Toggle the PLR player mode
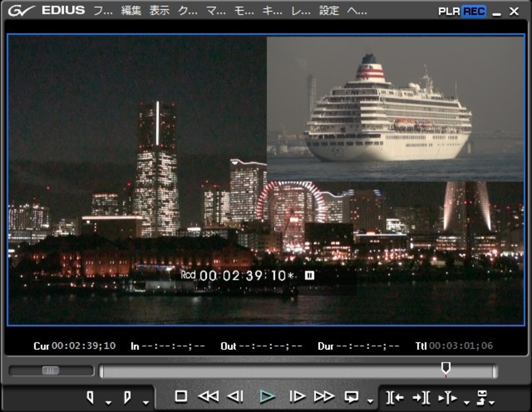The image size is (532, 412). (449, 12)
